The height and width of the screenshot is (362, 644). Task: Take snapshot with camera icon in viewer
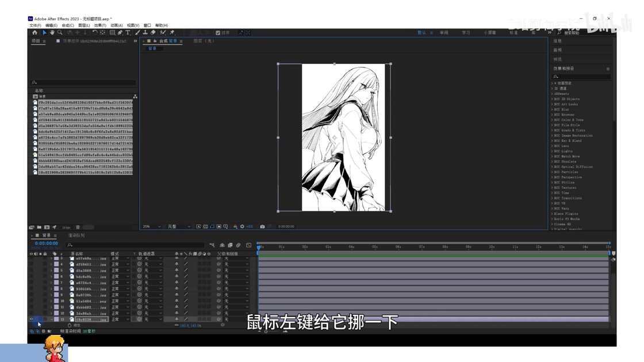[x=262, y=226]
